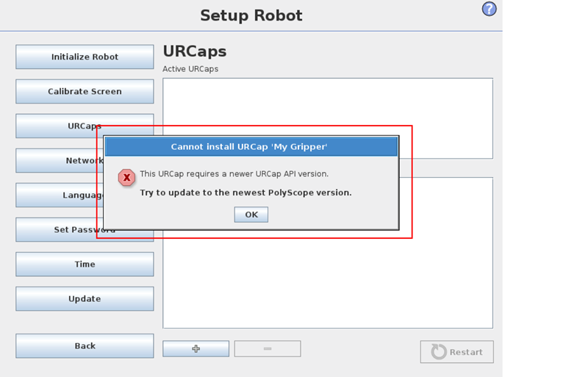Click inside the Active URCaps list
The height and width of the screenshot is (377, 588).
tap(328, 102)
